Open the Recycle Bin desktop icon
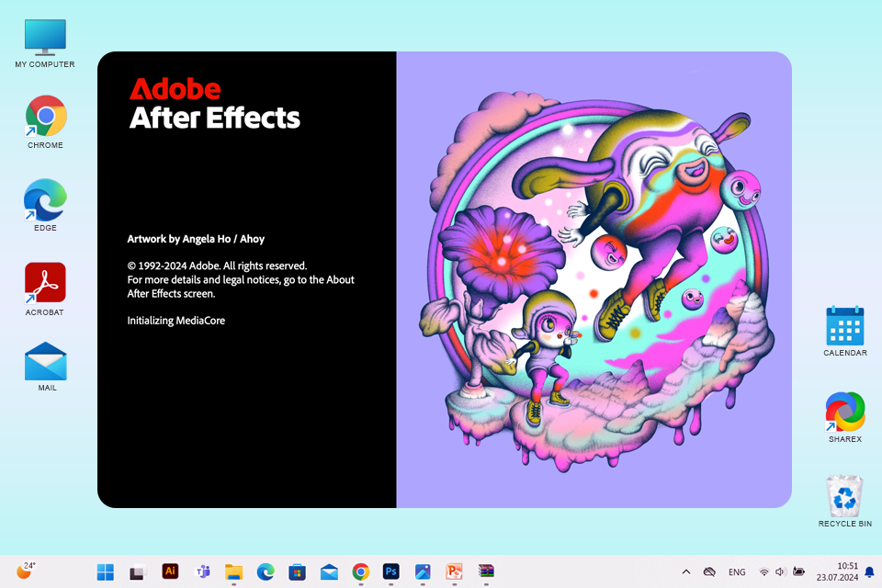Image resolution: width=882 pixels, height=588 pixels. [845, 502]
